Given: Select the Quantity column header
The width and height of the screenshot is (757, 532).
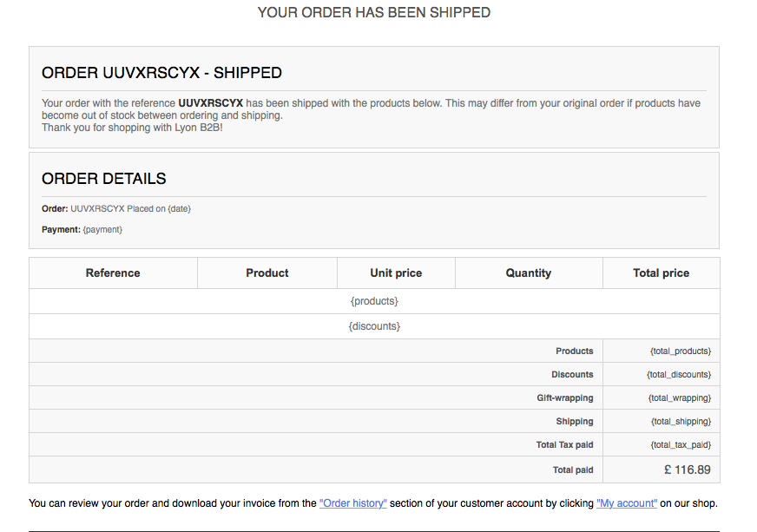Looking at the screenshot, I should point(529,273).
